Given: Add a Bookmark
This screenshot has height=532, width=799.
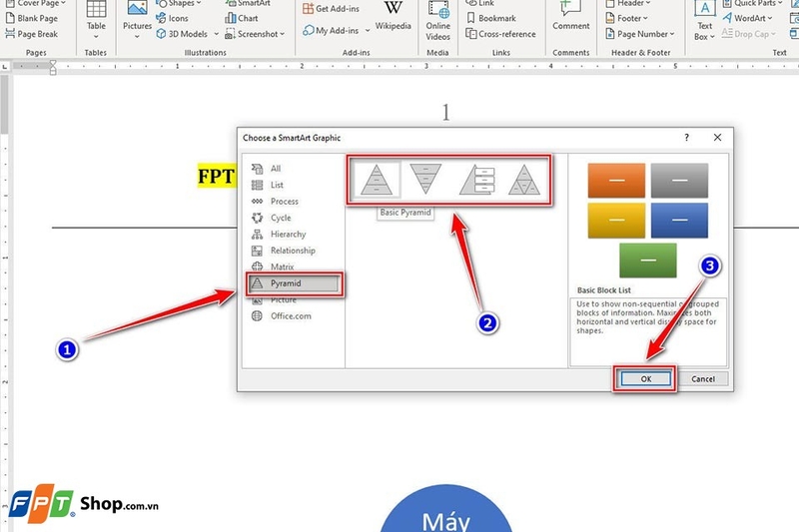Looking at the screenshot, I should click(x=491, y=18).
